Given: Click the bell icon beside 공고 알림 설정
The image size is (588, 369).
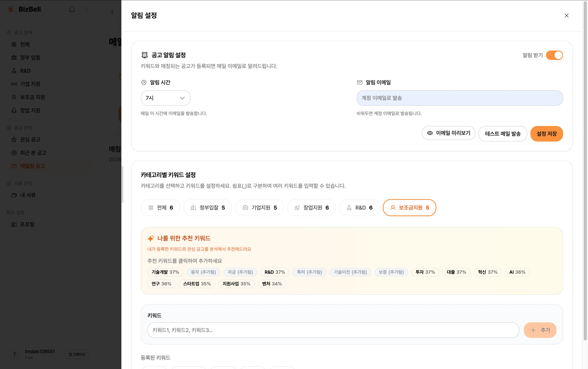Looking at the screenshot, I should (144, 55).
